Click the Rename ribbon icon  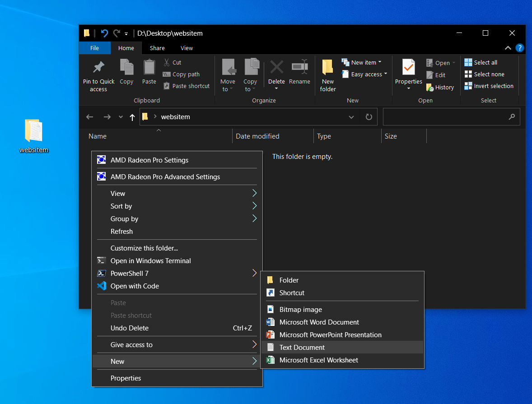(x=299, y=72)
